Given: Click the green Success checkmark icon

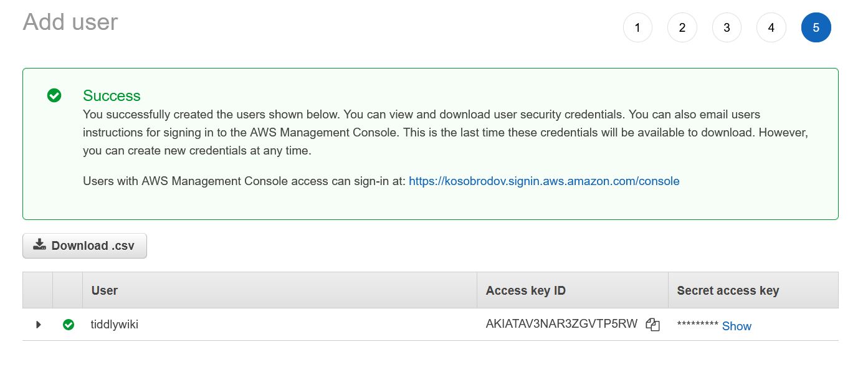Looking at the screenshot, I should pyautogui.click(x=54, y=95).
